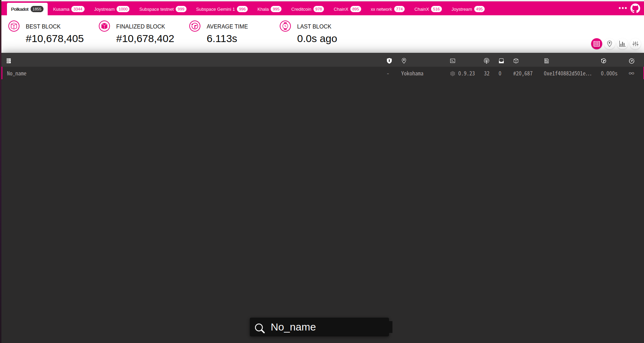The image size is (644, 343).
Task: Open the node filter settings sliders icon
Action: [x=635, y=44]
